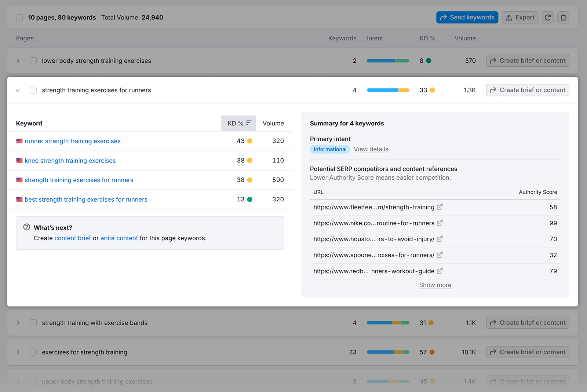This screenshot has width=587, height=392.
Task: Click the trash can delete icon
Action: point(563,17)
